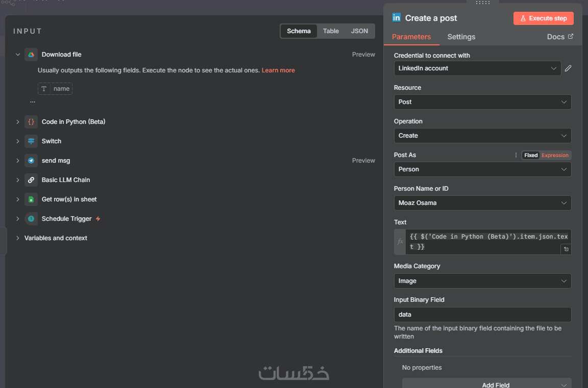Expand the send msg node
The height and width of the screenshot is (388, 588).
[x=18, y=161]
